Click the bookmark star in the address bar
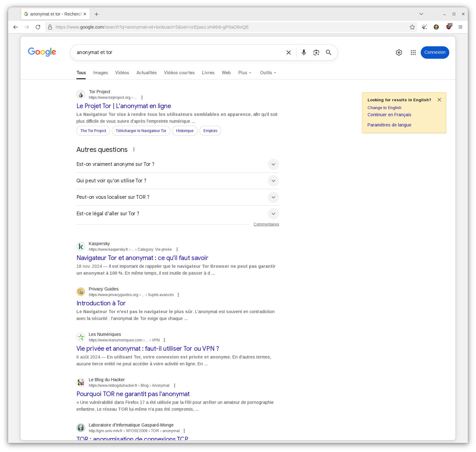This screenshot has height=452, width=476. pyautogui.click(x=412, y=27)
